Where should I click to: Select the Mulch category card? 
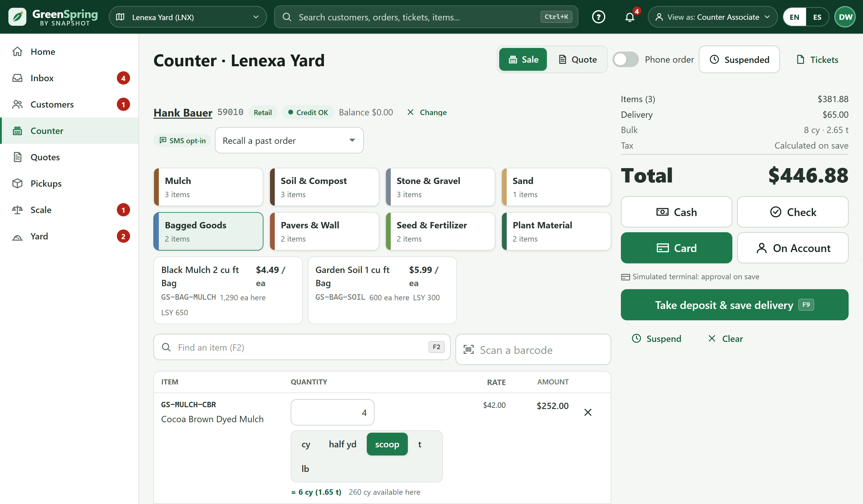tap(208, 187)
